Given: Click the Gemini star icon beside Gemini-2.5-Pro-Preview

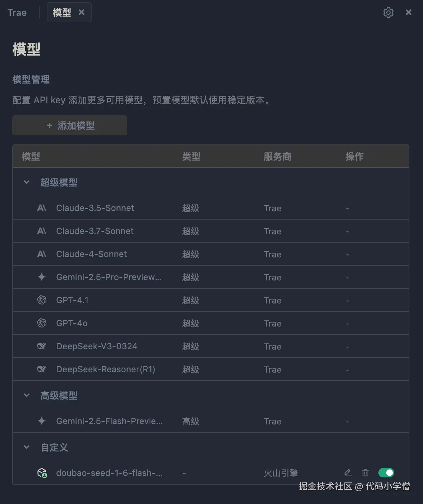Looking at the screenshot, I should tap(42, 277).
